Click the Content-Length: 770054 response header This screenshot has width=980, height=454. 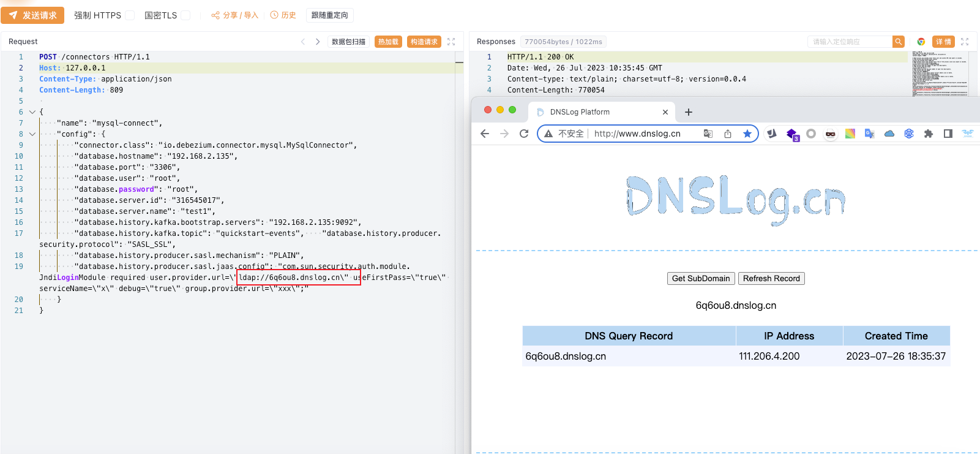556,90
